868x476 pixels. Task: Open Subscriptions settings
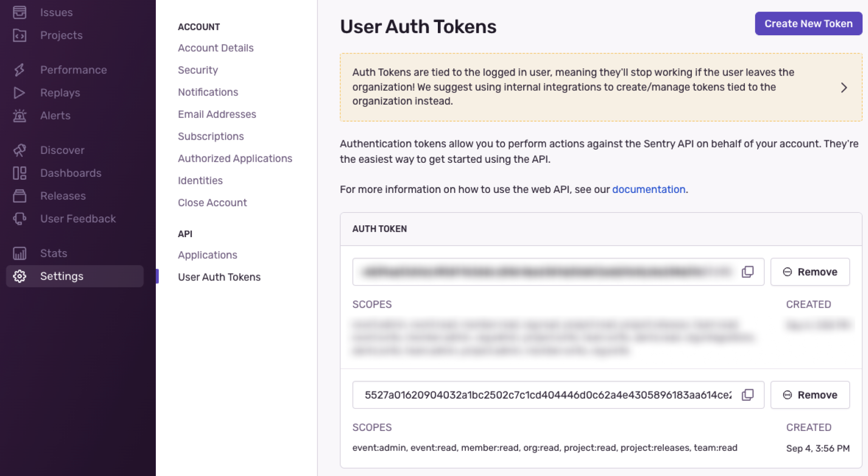click(211, 136)
